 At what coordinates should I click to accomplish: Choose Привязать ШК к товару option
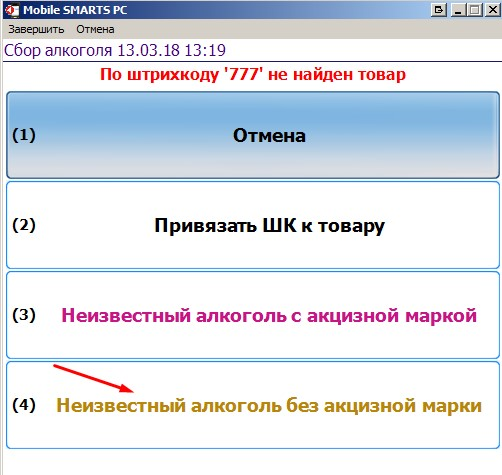point(253,225)
